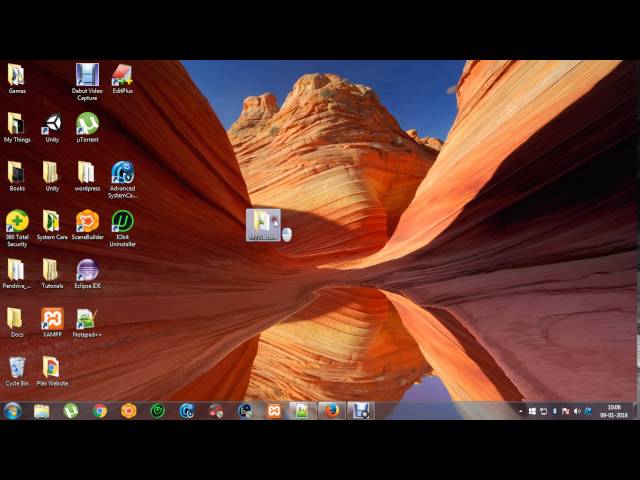Select the Debut Video Capture desktop shortcut
640x480 pixels.
point(87,76)
